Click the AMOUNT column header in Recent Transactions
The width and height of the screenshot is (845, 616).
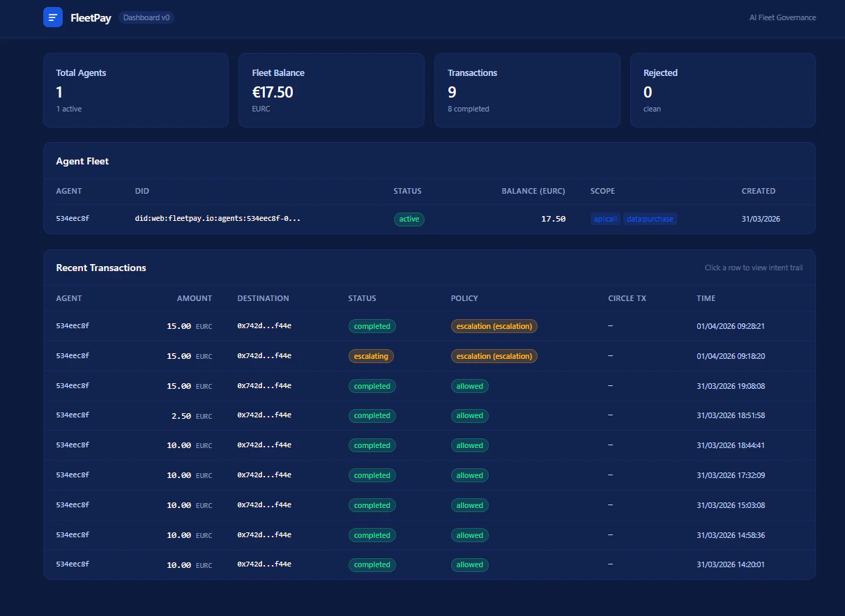point(195,298)
